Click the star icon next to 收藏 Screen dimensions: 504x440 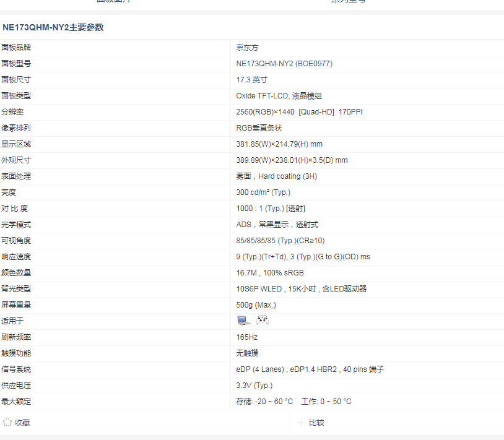click(7, 422)
